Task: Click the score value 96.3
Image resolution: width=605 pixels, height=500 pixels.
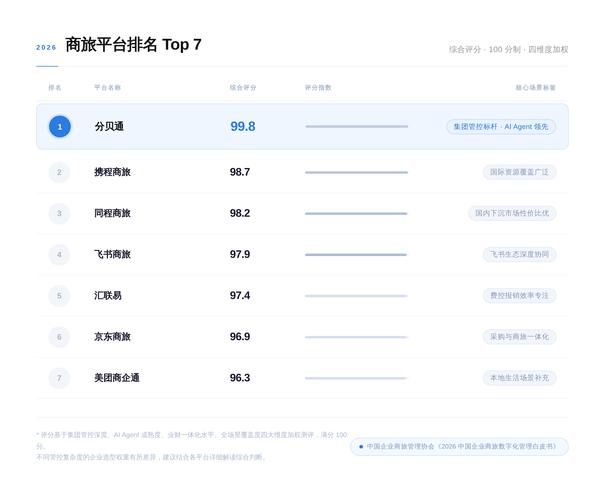Action: 240,378
